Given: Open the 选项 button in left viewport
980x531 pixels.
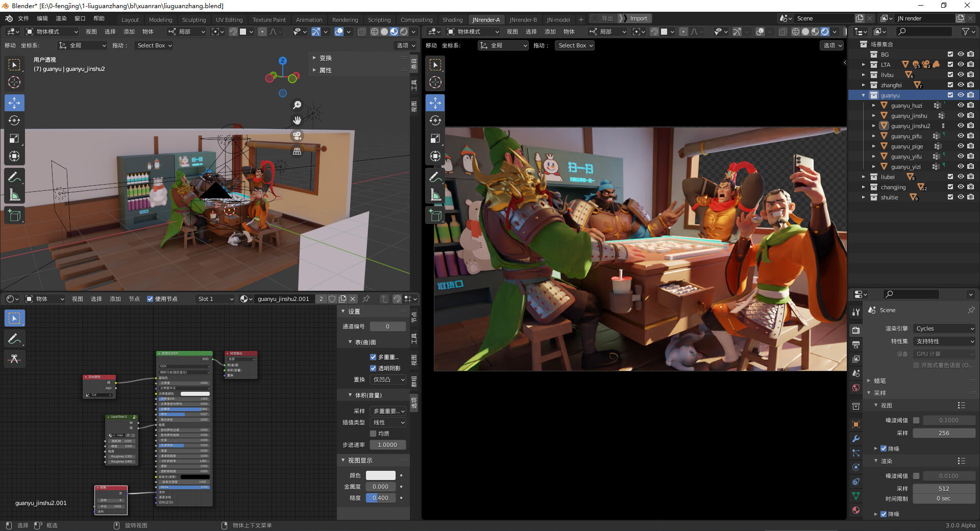Looking at the screenshot, I should click(x=406, y=45).
